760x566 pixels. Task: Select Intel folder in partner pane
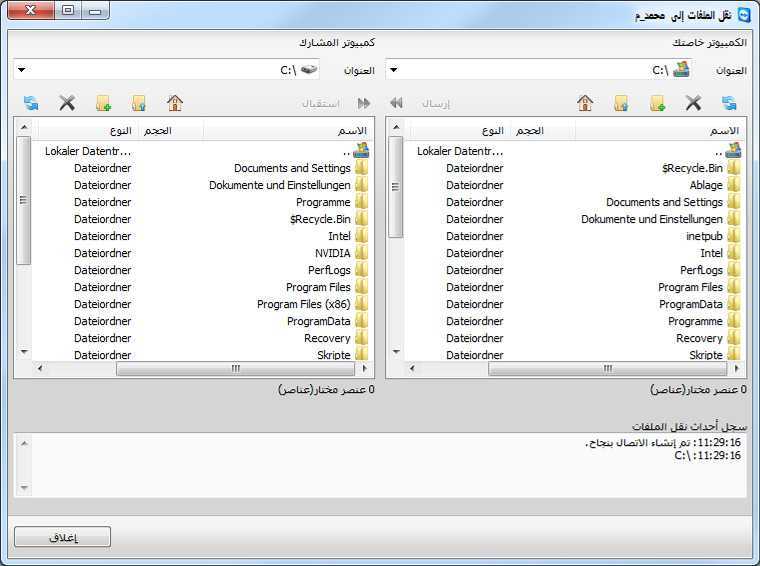pyautogui.click(x=339, y=236)
